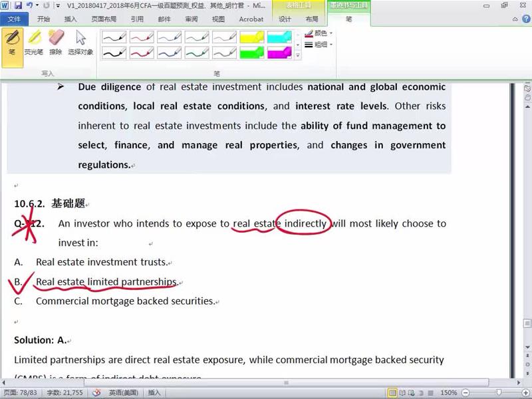Open the File (文件) tab

pos(14,19)
